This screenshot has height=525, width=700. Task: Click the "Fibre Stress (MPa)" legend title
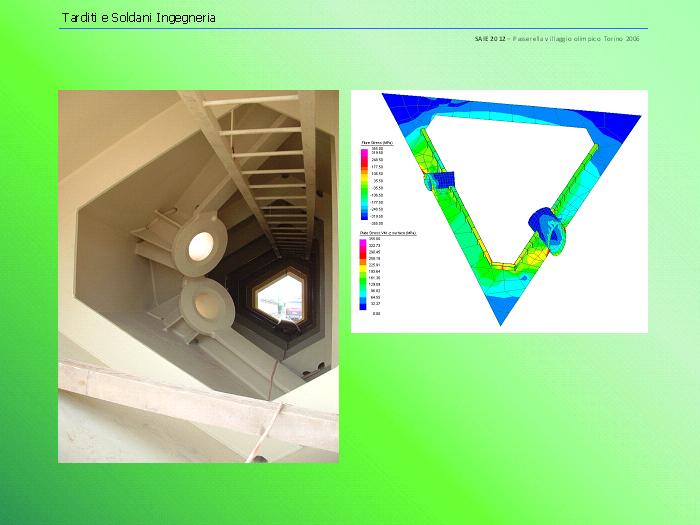click(378, 142)
